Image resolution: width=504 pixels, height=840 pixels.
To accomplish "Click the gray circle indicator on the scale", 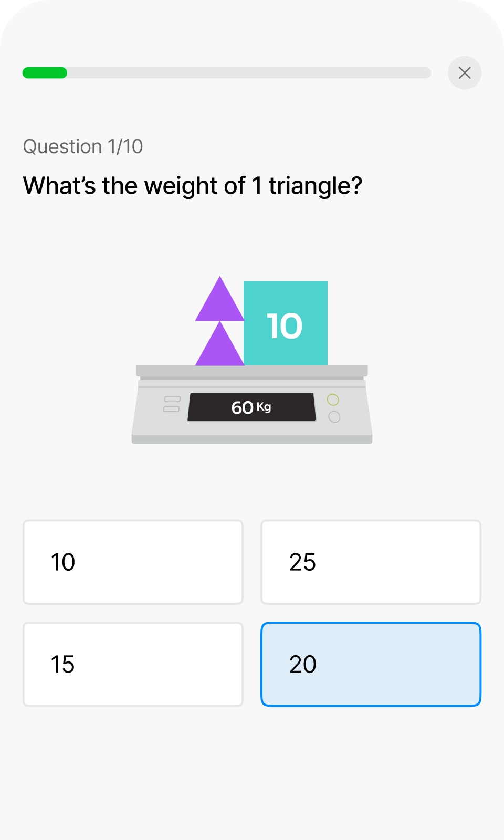I will (334, 417).
